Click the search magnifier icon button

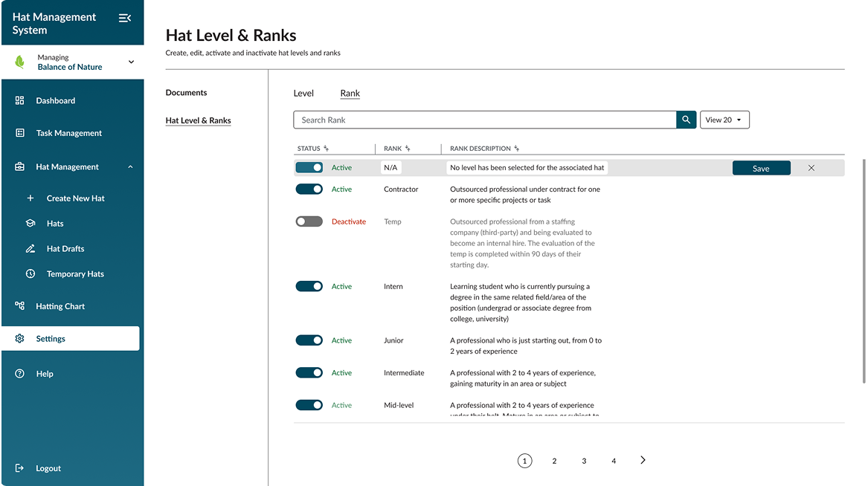686,120
